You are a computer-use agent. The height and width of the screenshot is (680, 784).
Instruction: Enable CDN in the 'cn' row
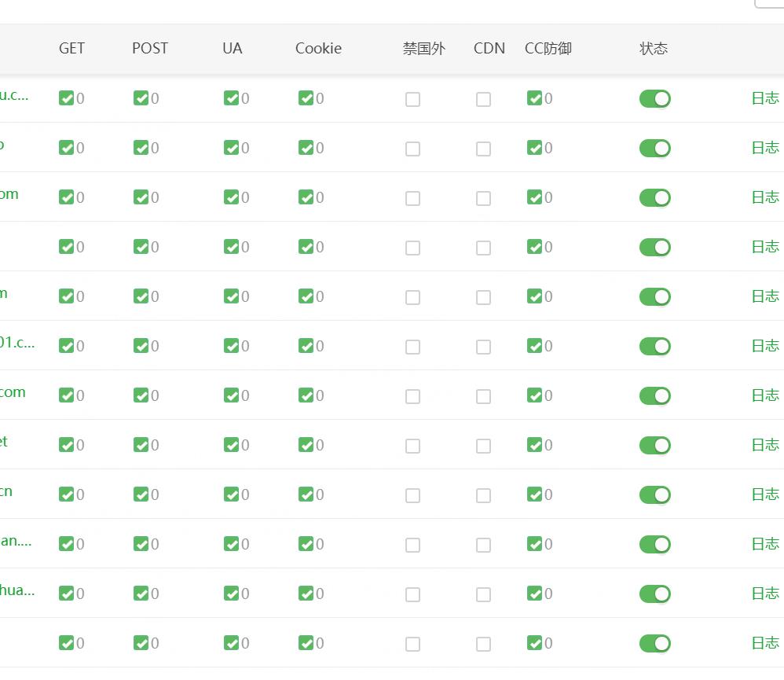tap(483, 495)
